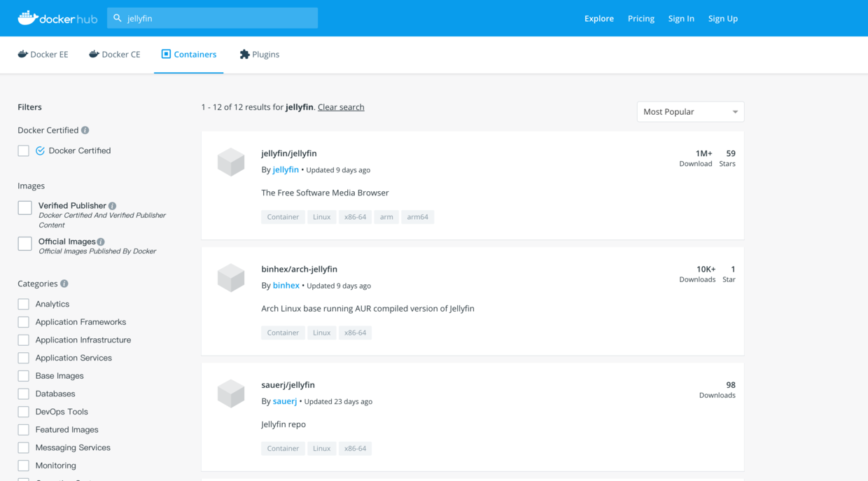Click the Linux tag on jellyfin/jellyfin
868x481 pixels.
pos(322,217)
